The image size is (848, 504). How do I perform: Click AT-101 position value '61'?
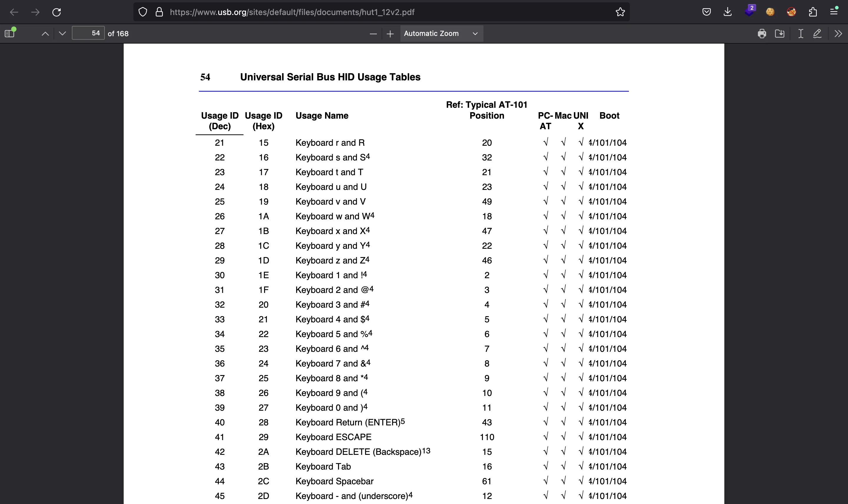coord(487,481)
